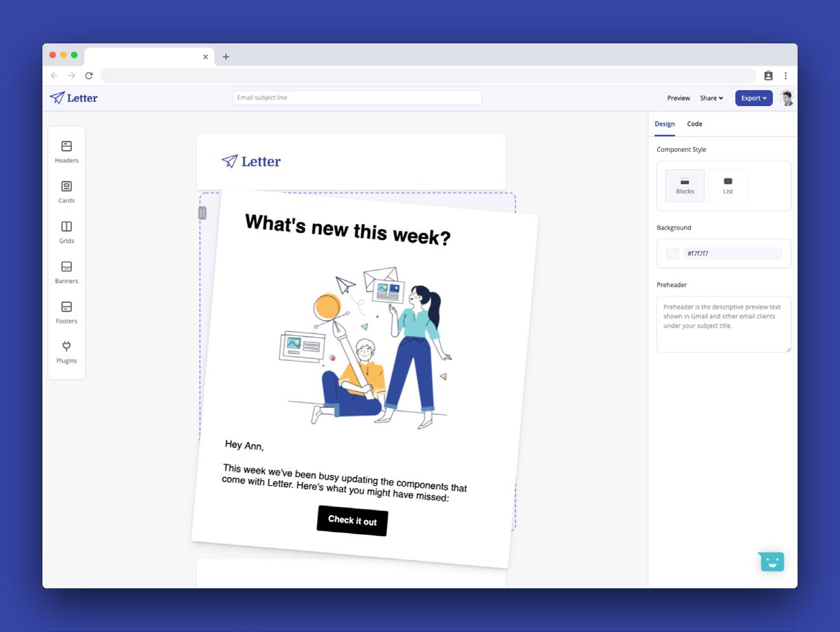Open the chat support bot widget
This screenshot has width=840, height=632.
pos(771,561)
